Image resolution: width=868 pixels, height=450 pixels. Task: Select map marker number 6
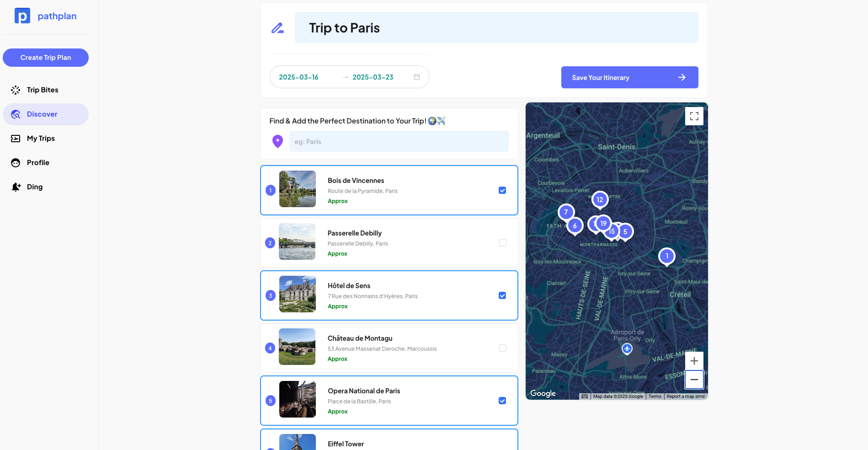(x=575, y=226)
